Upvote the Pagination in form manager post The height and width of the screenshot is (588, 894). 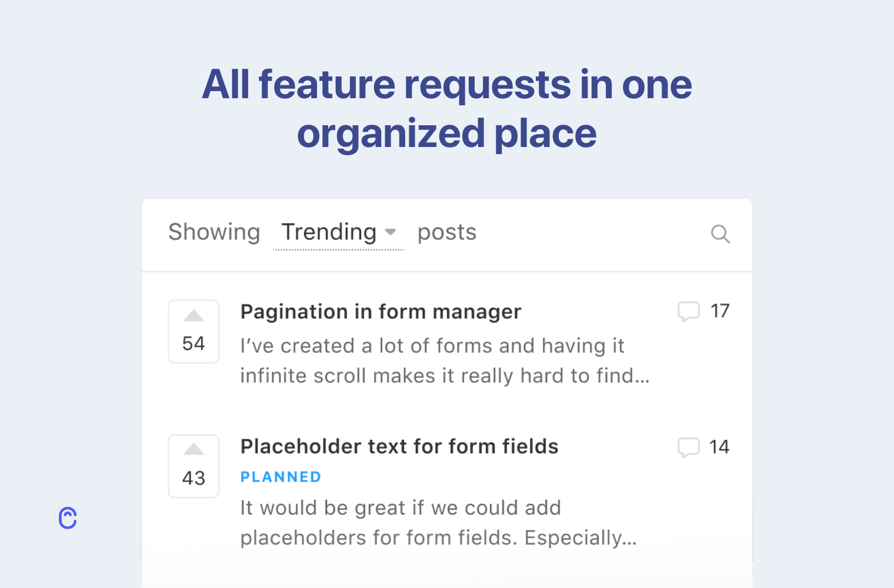194,316
